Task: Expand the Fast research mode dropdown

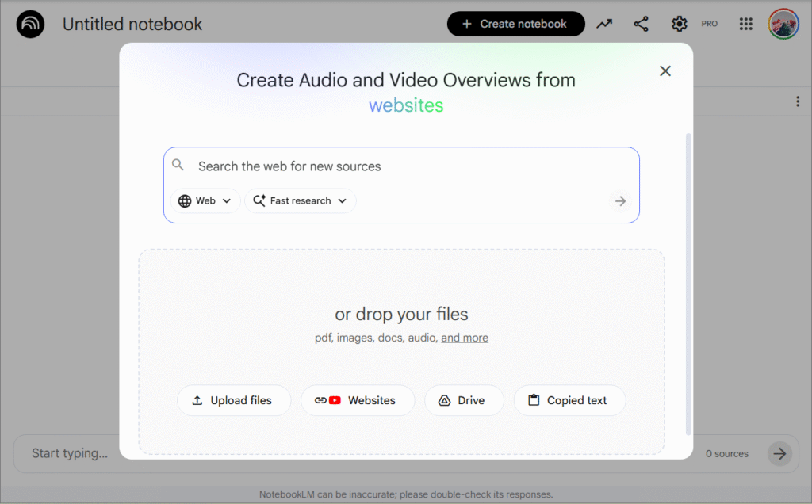Action: 300,201
